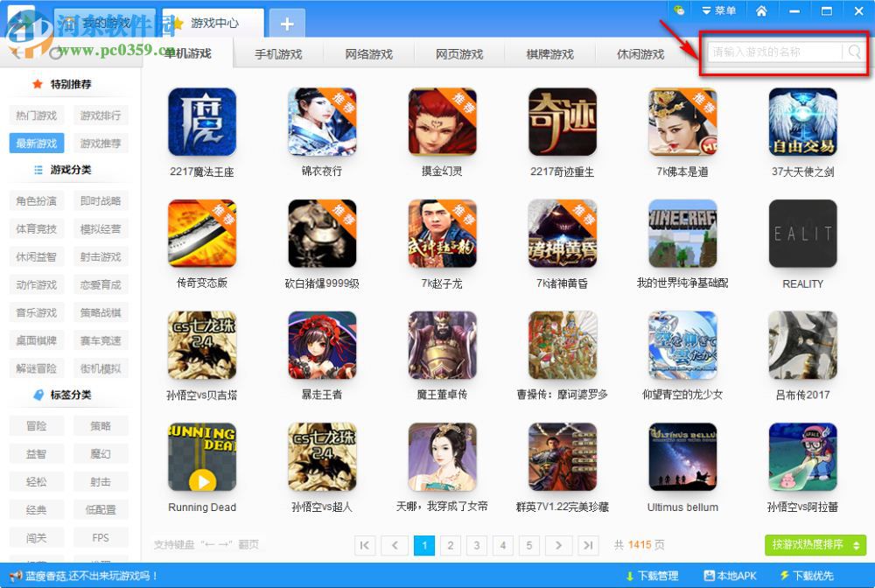The image size is (875, 588).
Task: Open the 按游戏热度排序 sorting dropdown
Action: click(x=813, y=544)
